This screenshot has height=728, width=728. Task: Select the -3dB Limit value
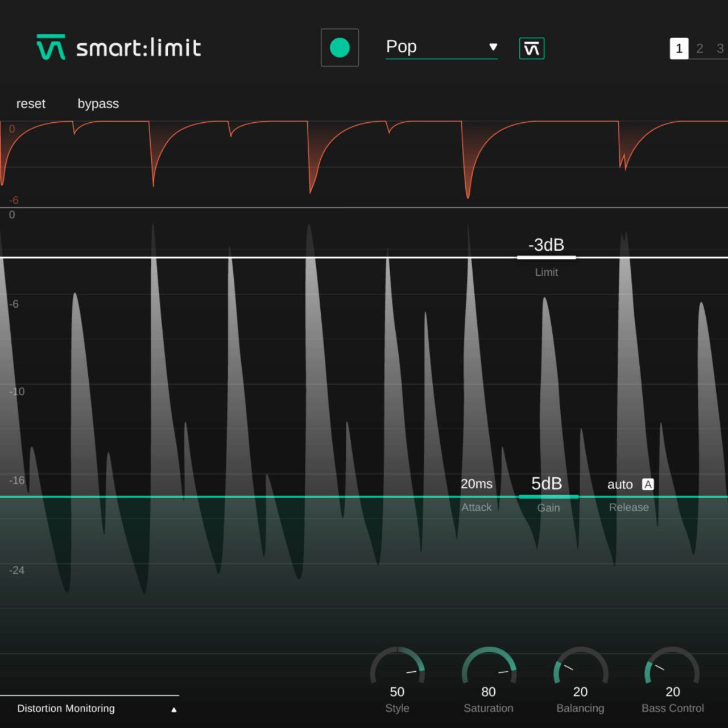coord(546,245)
